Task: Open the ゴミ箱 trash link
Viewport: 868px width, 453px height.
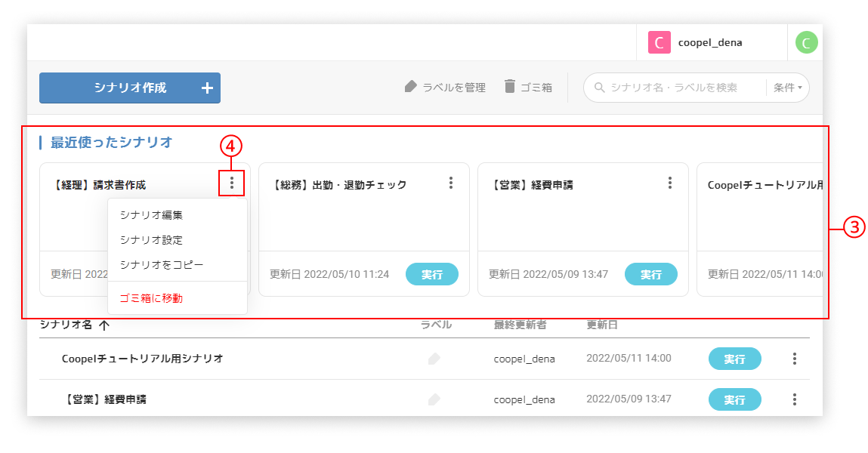Action: 528,88
